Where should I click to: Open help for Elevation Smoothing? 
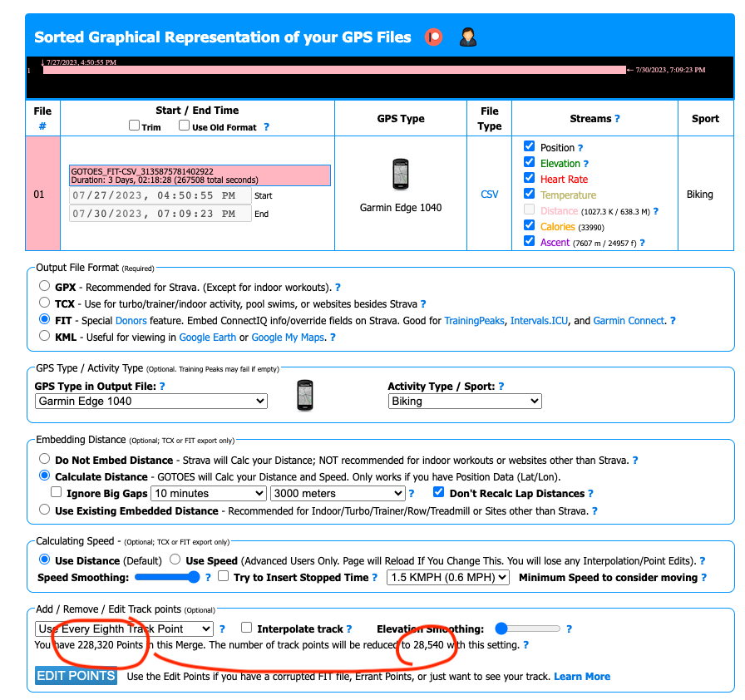point(570,629)
